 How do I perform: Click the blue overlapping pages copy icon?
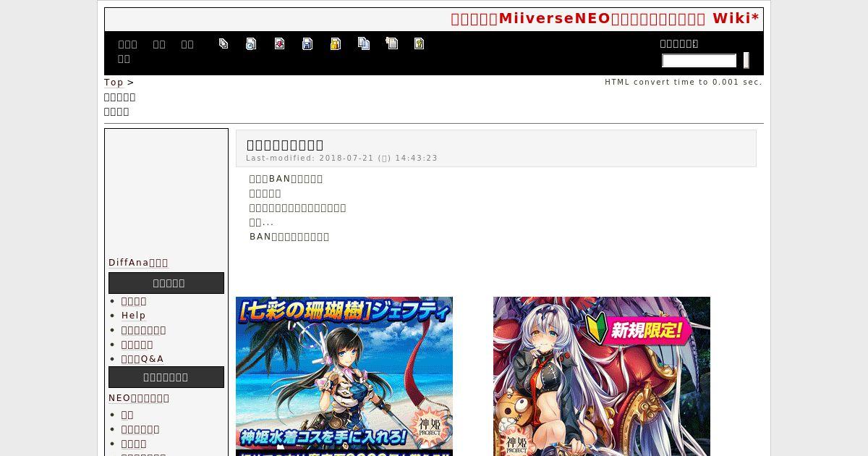tap(364, 43)
